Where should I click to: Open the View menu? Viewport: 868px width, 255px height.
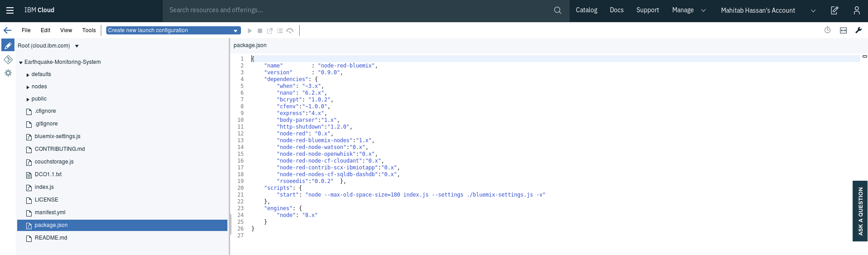pos(66,30)
